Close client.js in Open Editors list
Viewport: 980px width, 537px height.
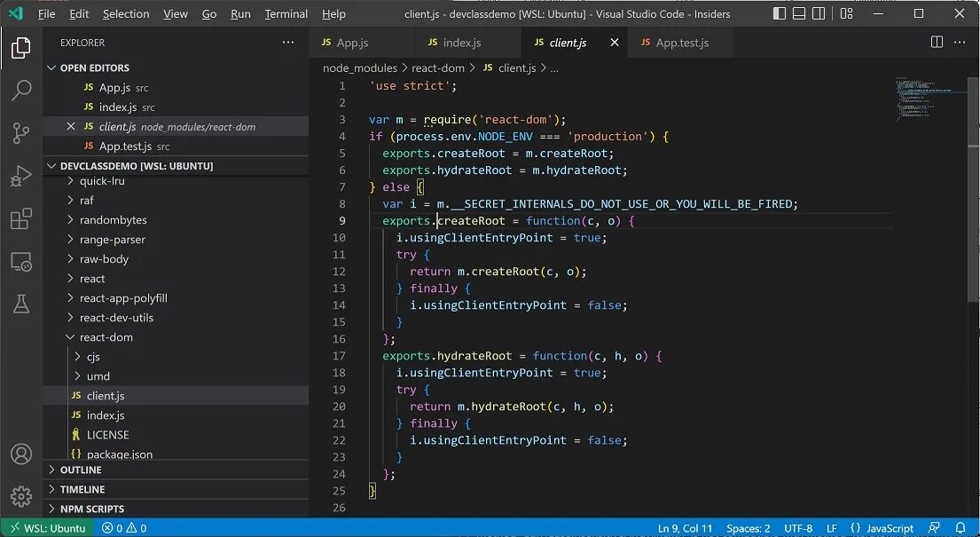(71, 126)
